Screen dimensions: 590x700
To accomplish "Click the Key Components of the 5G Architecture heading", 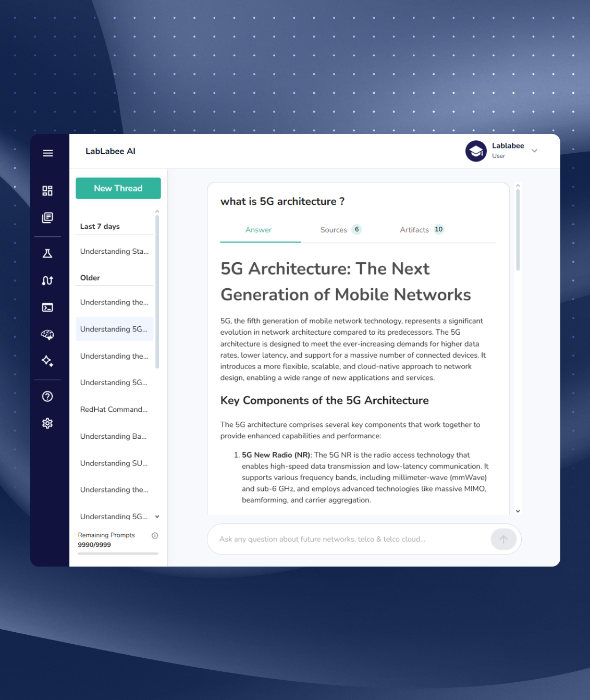I will click(x=325, y=400).
